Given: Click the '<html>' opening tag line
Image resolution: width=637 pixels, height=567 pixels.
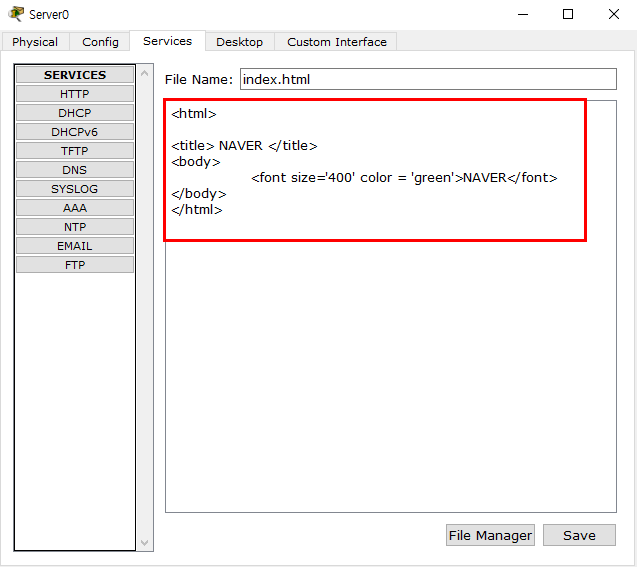Looking at the screenshot, I should point(194,113).
